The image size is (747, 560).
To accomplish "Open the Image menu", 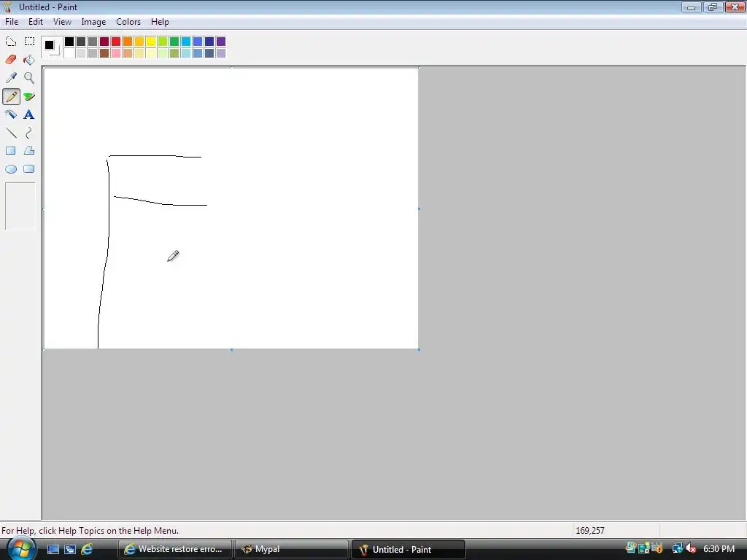I will pos(93,22).
